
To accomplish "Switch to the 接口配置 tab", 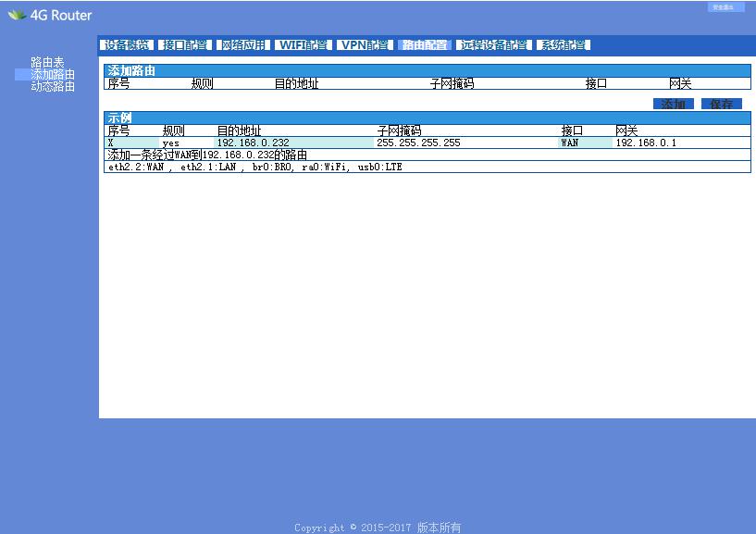I will (x=185, y=44).
